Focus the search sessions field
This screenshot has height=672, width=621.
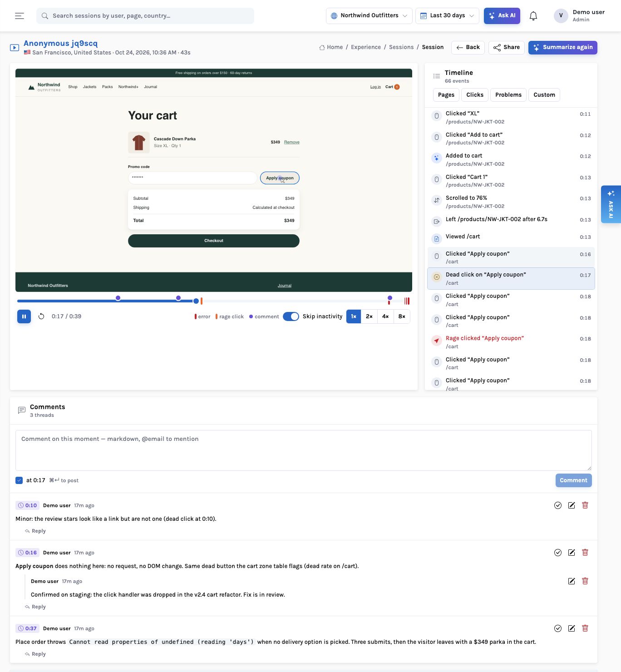[x=145, y=16]
